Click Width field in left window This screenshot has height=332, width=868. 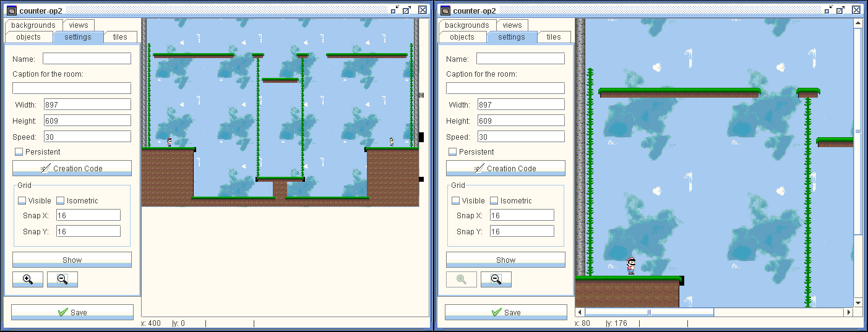(x=87, y=104)
